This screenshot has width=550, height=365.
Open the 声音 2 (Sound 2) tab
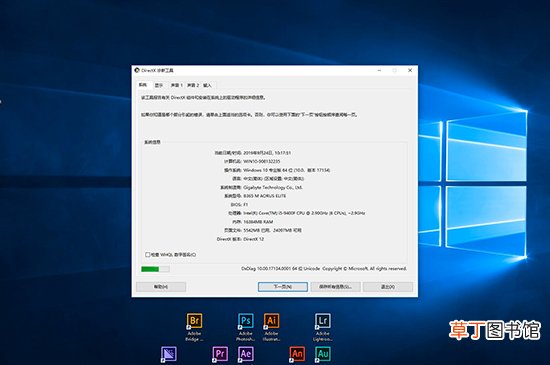[193, 85]
